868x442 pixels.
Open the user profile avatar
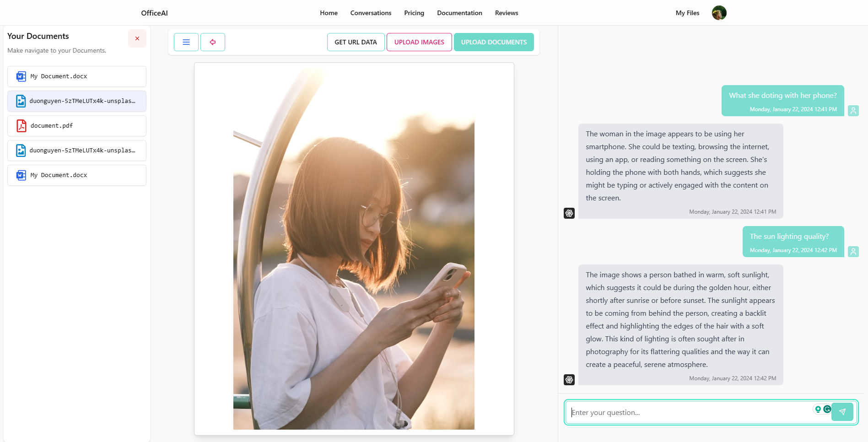[x=719, y=13]
